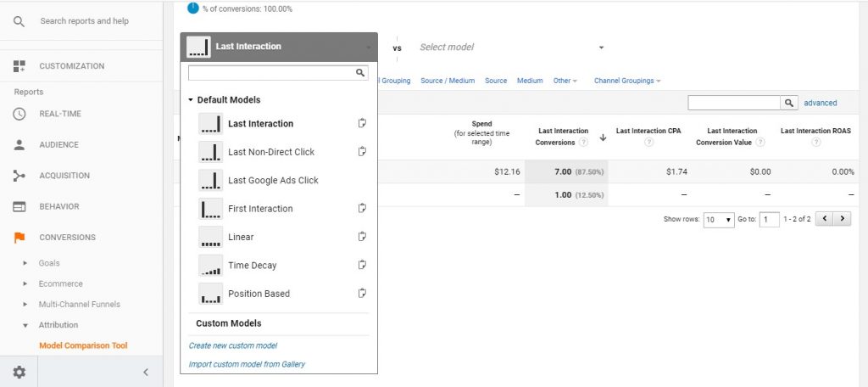Click help icon under Last Interaction ROAS
868x387 pixels.
click(815, 143)
